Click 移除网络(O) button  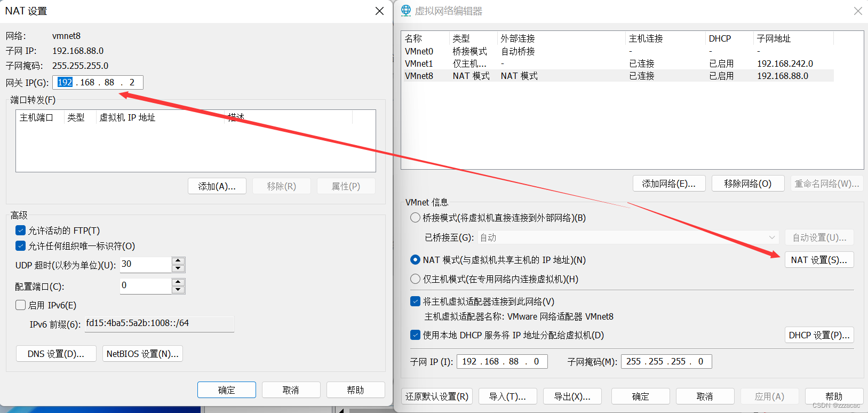click(x=748, y=184)
